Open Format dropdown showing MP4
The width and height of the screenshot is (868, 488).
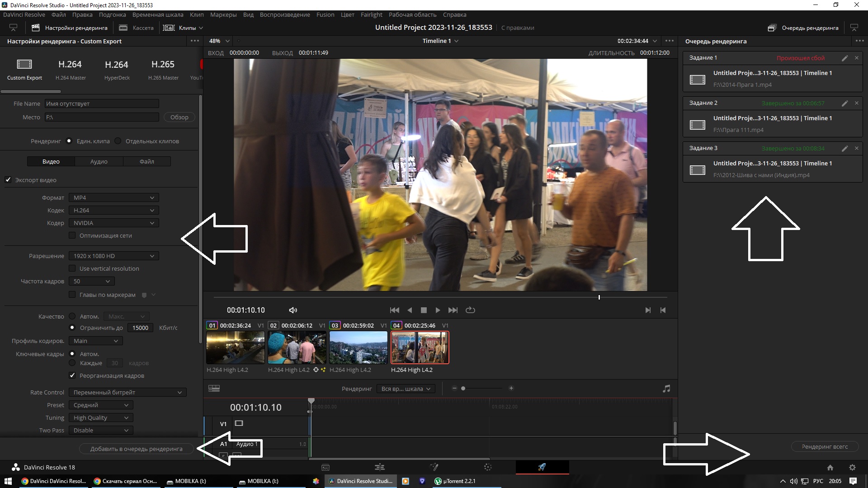tap(113, 197)
